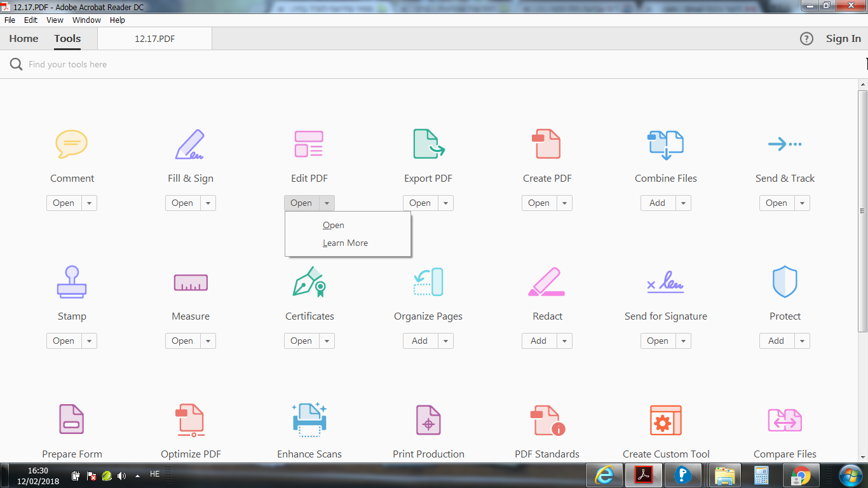Open the Help menu in the menu bar
The height and width of the screenshot is (488, 868).
pos(118,20)
